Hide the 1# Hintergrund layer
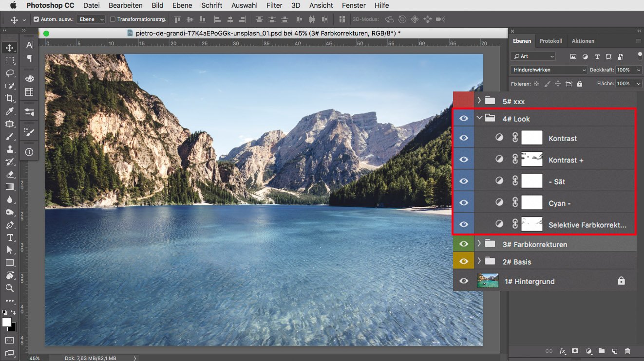This screenshot has height=361, width=644. click(464, 281)
